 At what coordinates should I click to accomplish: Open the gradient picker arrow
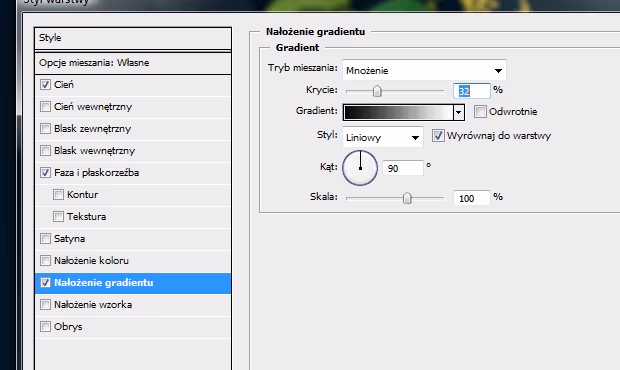(x=459, y=113)
